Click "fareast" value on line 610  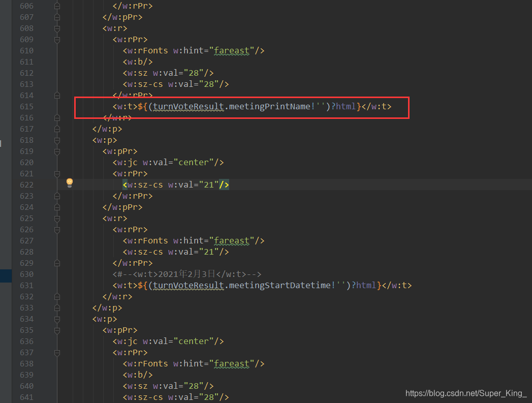coord(232,50)
